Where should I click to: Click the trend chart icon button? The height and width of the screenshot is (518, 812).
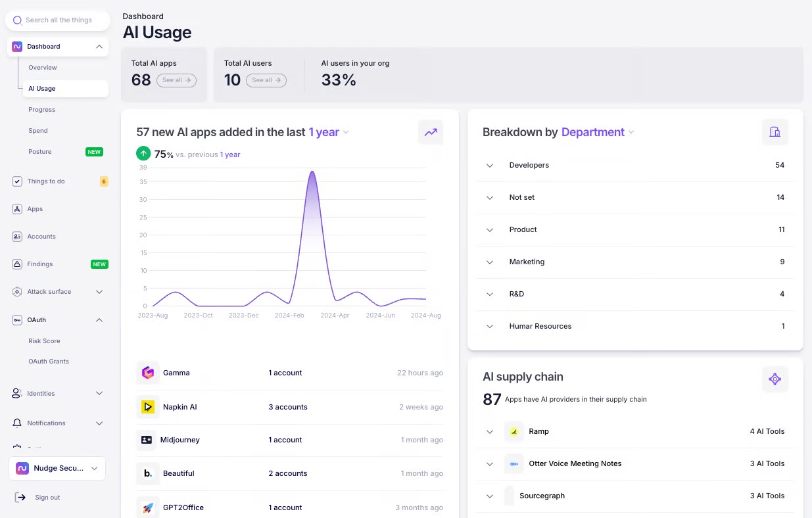pyautogui.click(x=431, y=132)
